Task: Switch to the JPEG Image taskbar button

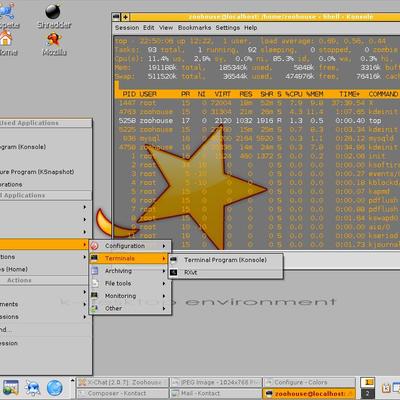Action: click(x=216, y=382)
